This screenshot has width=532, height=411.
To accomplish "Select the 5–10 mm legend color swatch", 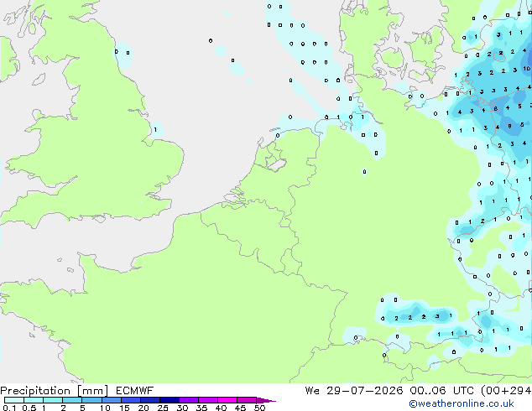I will coord(91,400).
